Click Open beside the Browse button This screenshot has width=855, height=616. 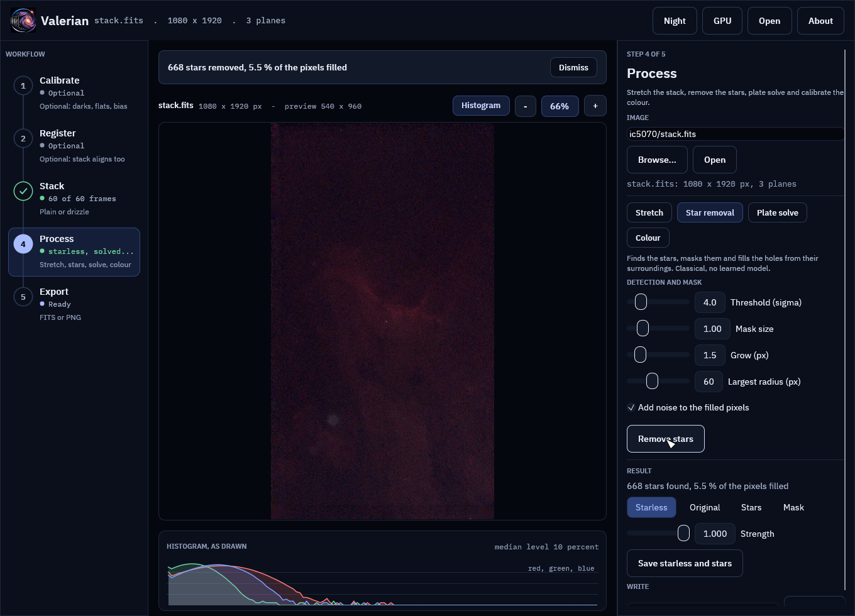[x=715, y=160]
